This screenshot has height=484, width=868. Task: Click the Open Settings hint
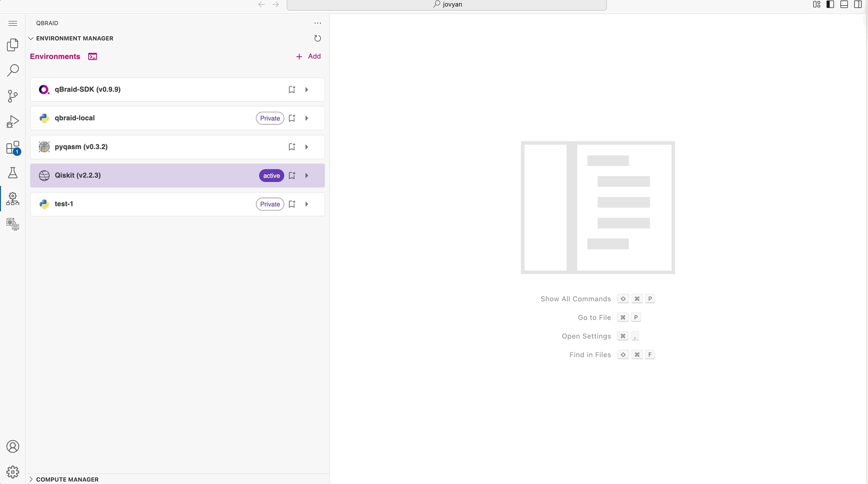pos(586,336)
